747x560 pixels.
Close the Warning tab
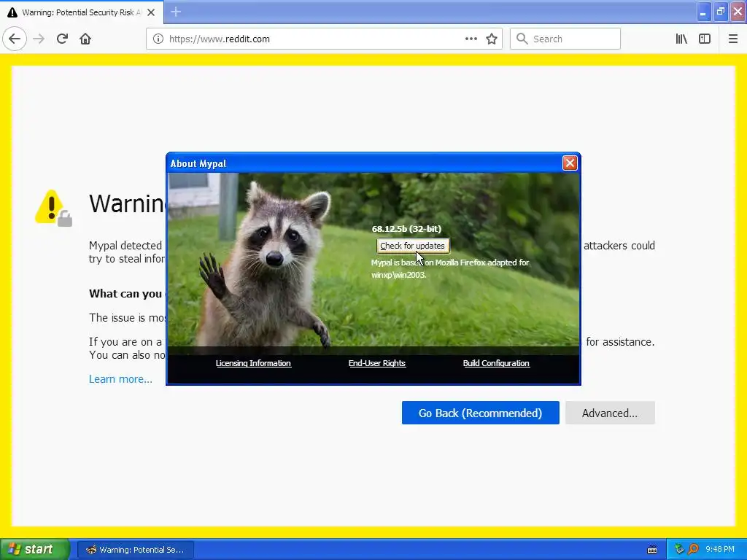coord(151,12)
